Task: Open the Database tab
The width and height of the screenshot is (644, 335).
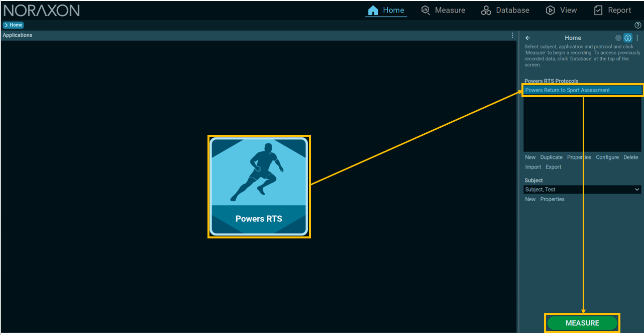Action: click(505, 10)
